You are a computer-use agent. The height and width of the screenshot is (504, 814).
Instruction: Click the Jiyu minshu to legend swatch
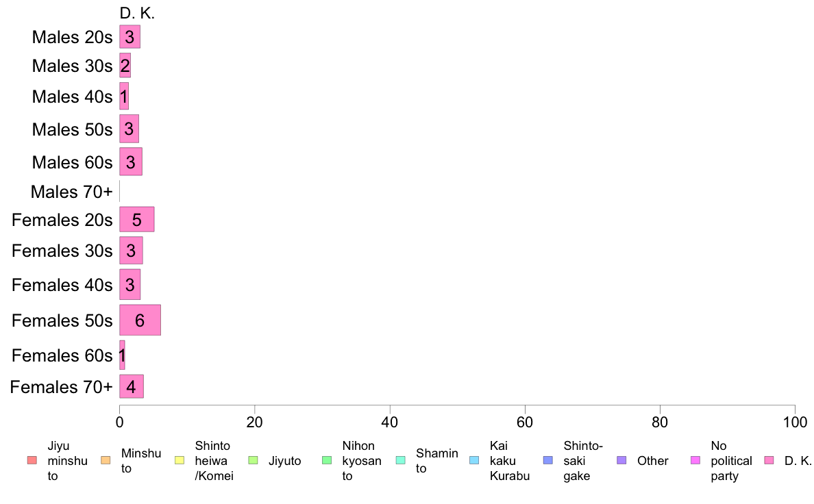tap(32, 460)
